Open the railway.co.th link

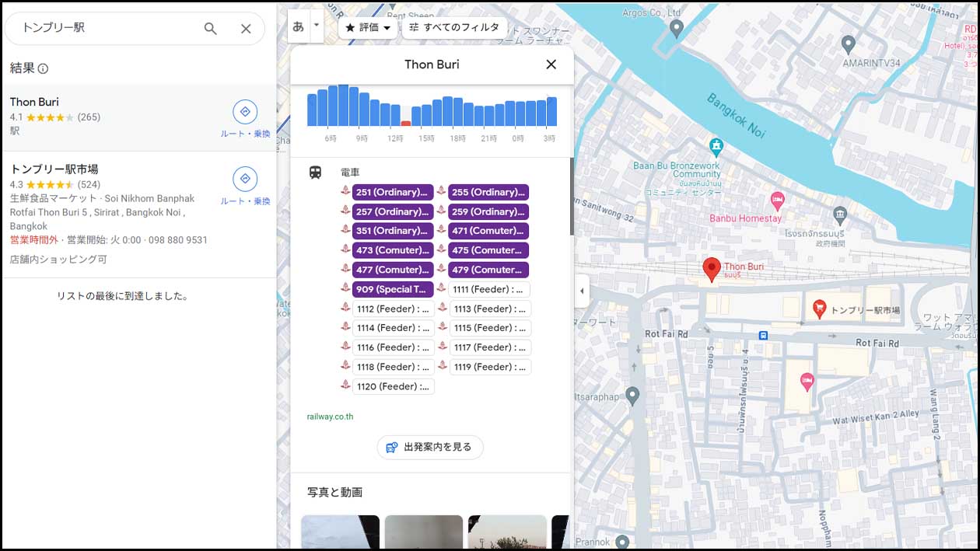point(331,417)
